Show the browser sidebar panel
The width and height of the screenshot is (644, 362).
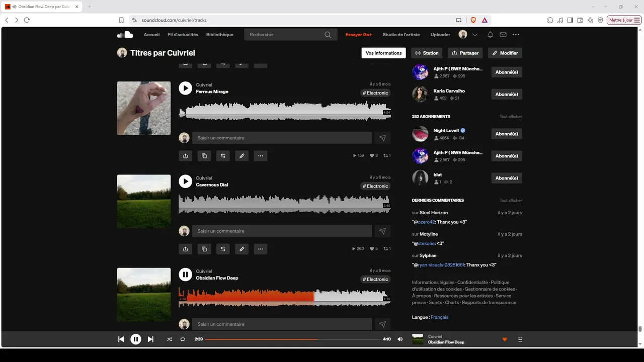tap(570, 20)
